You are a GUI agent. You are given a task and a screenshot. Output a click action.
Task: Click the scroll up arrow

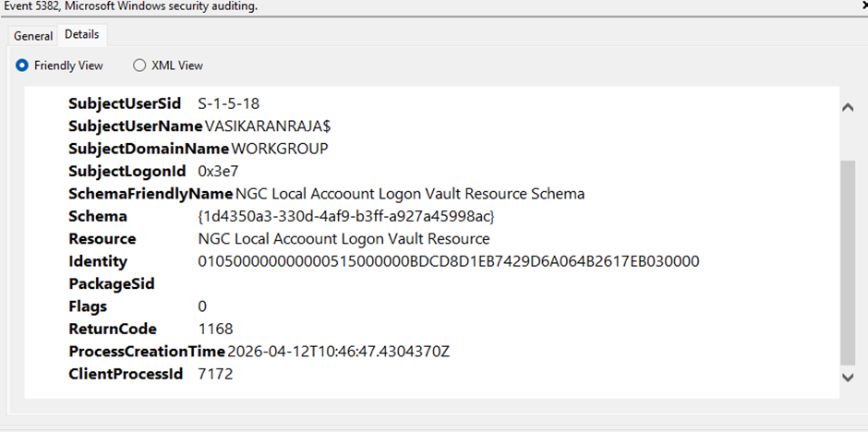847,108
